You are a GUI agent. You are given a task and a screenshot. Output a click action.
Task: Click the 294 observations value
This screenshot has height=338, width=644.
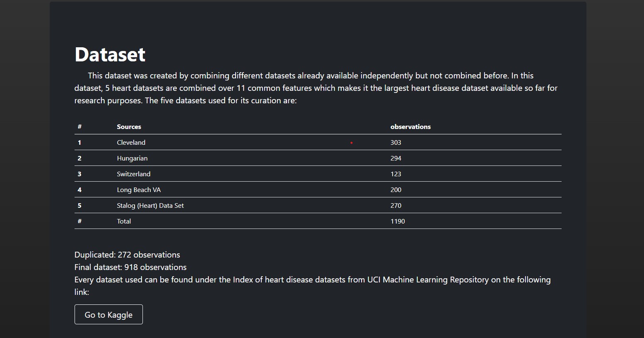click(x=396, y=158)
